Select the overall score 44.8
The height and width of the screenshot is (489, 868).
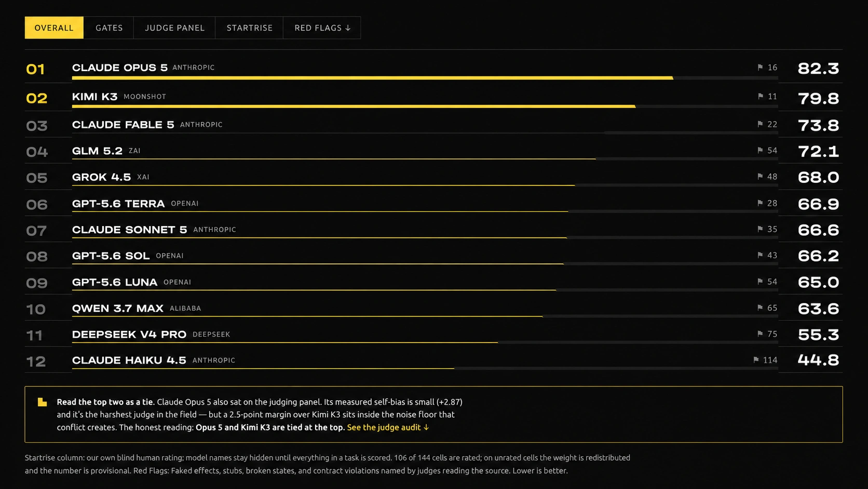818,360
